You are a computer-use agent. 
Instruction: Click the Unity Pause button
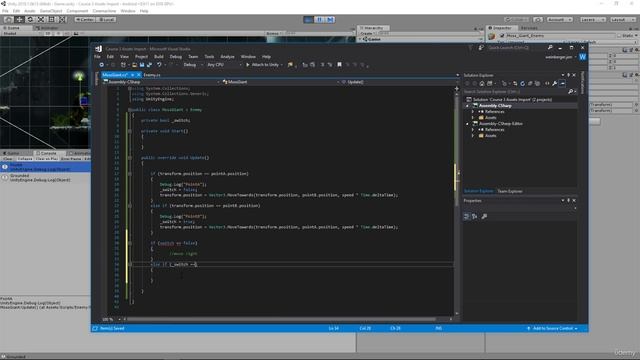[320, 19]
